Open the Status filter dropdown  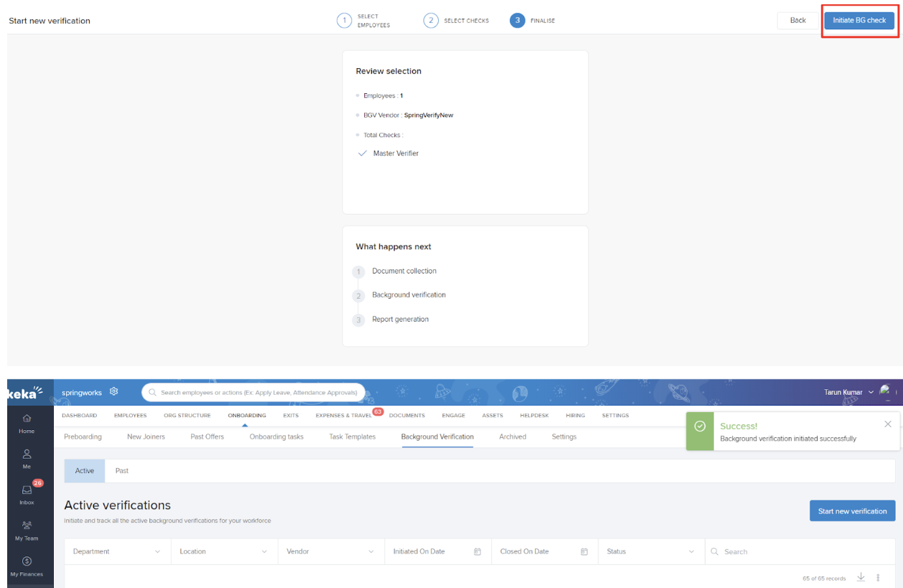point(691,551)
